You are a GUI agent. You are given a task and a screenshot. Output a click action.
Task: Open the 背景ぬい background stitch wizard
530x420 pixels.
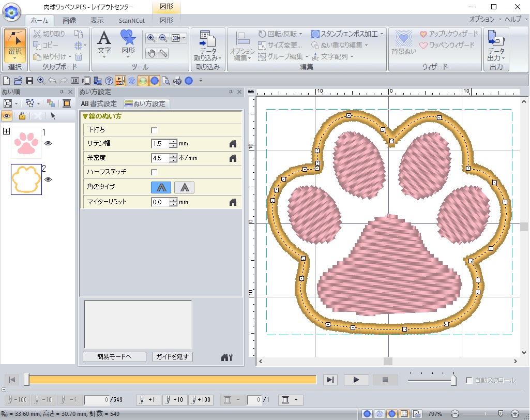(403, 42)
